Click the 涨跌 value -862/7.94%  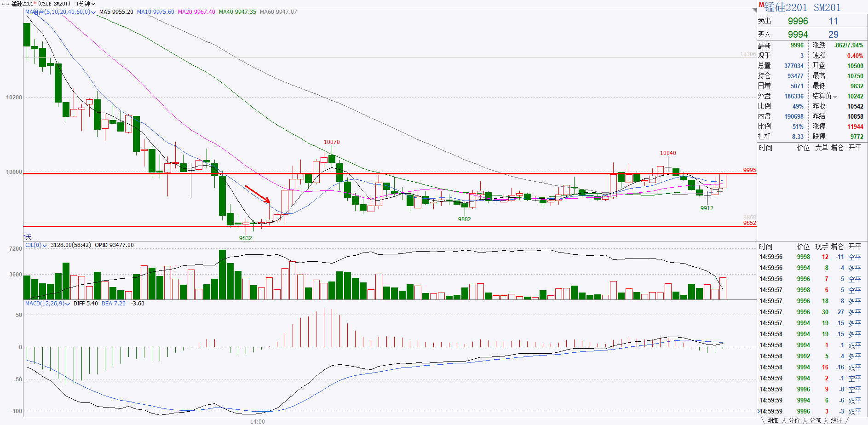pyautogui.click(x=849, y=46)
